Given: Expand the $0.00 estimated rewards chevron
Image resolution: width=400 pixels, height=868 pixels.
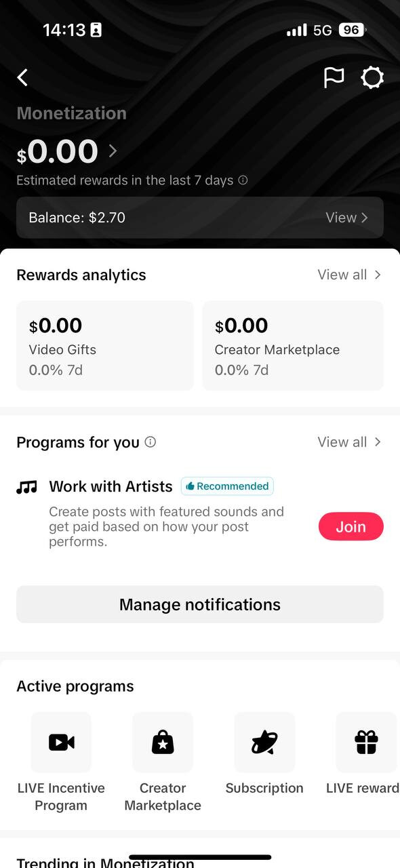Looking at the screenshot, I should click(x=113, y=151).
